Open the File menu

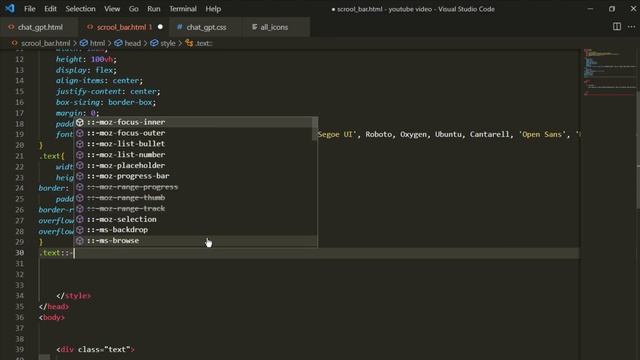tap(29, 9)
